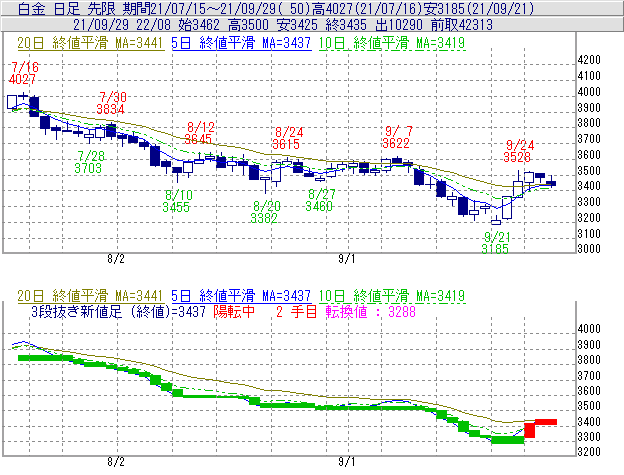Click the upper 20日 終値平滑 MA=3441 legend
This screenshot has width=624, height=475.
pos(90,43)
